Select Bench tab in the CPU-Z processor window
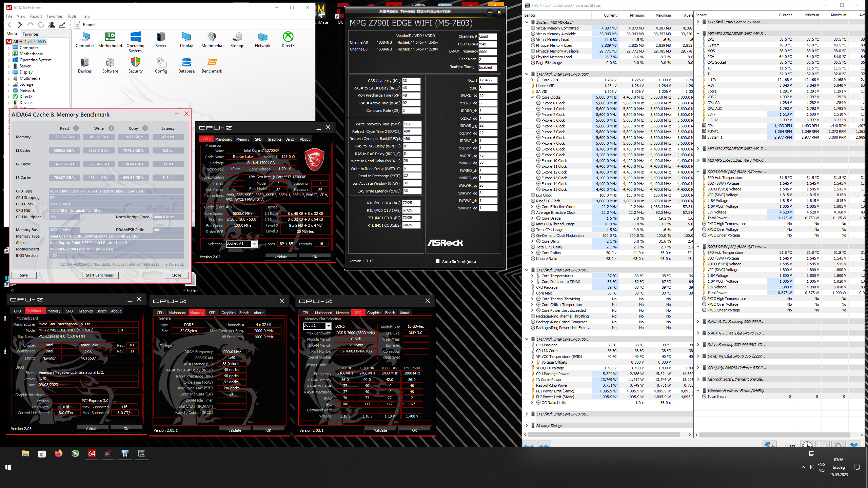The width and height of the screenshot is (868, 488). click(290, 139)
